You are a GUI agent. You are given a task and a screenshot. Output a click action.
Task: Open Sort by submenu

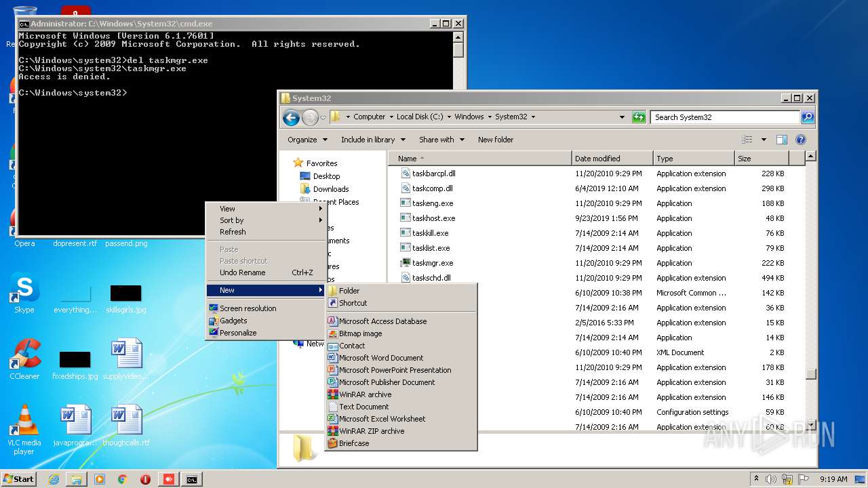tap(267, 220)
